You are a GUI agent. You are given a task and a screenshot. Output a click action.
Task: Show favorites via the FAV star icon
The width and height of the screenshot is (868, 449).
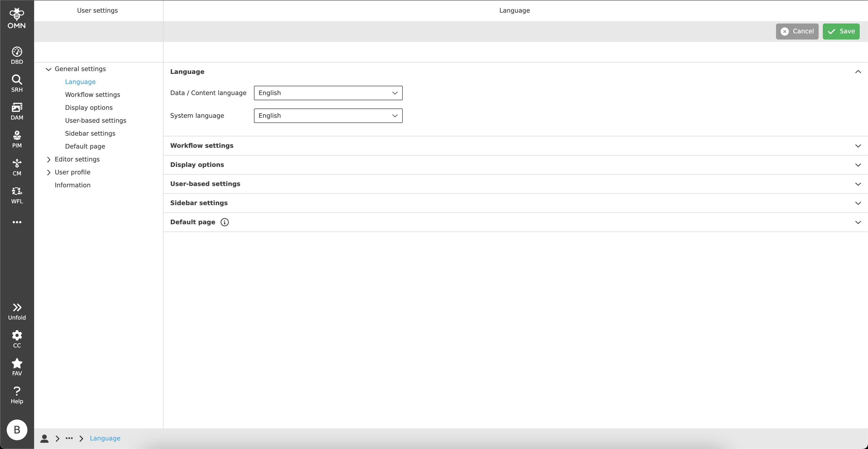click(x=17, y=366)
